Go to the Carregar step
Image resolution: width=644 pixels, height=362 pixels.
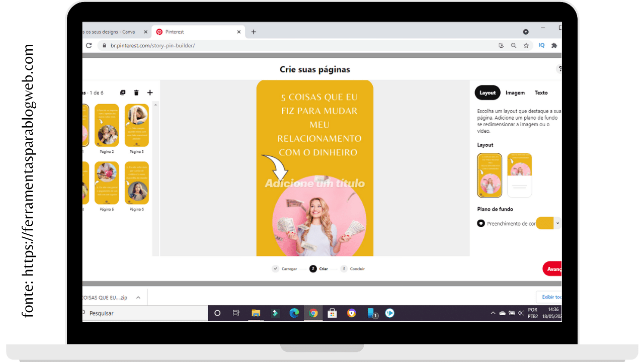[x=285, y=269]
